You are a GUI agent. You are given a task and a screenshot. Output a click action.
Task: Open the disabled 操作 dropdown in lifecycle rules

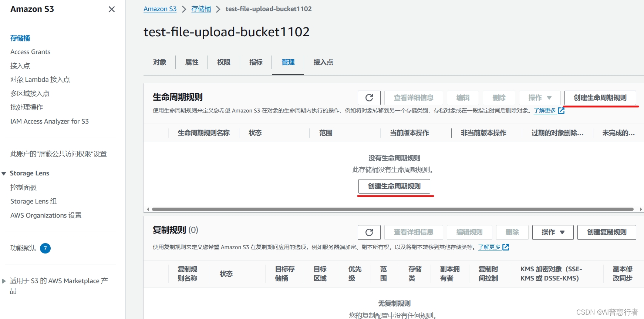[540, 98]
